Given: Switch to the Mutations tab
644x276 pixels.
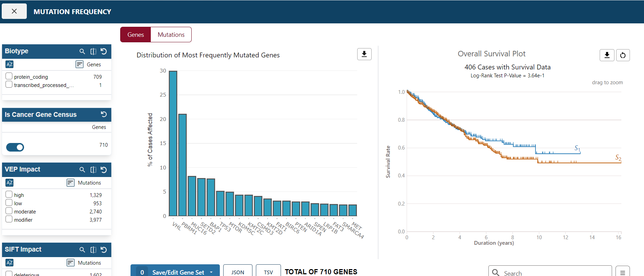Looking at the screenshot, I should pos(171,35).
